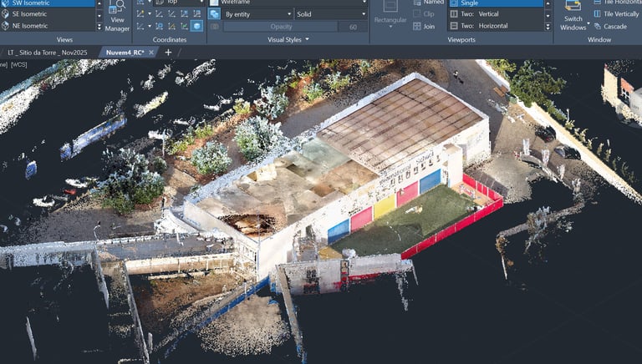Step down the Viewports gallery list

click(x=548, y=16)
